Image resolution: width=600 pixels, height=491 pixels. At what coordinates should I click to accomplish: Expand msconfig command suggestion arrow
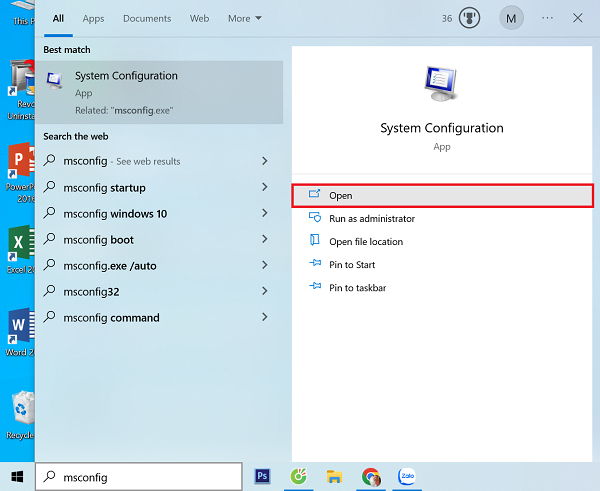[x=264, y=317]
